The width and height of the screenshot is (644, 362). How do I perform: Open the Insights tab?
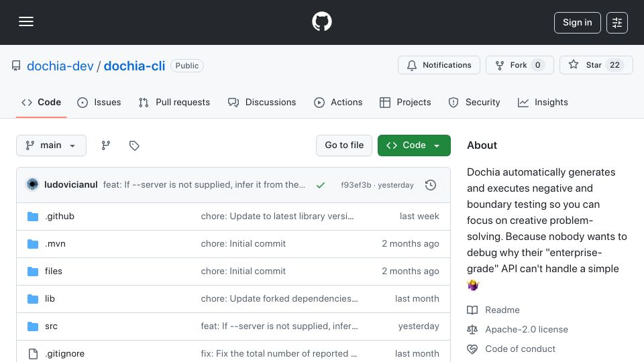coord(543,102)
